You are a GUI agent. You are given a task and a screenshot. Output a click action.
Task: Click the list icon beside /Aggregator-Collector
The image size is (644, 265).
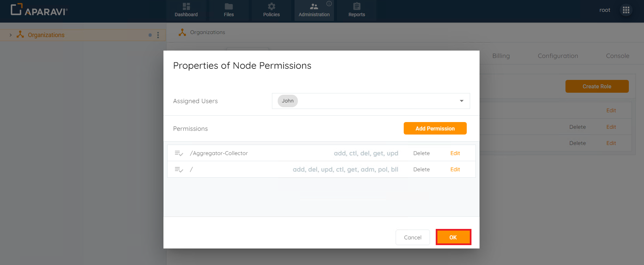pyautogui.click(x=179, y=153)
